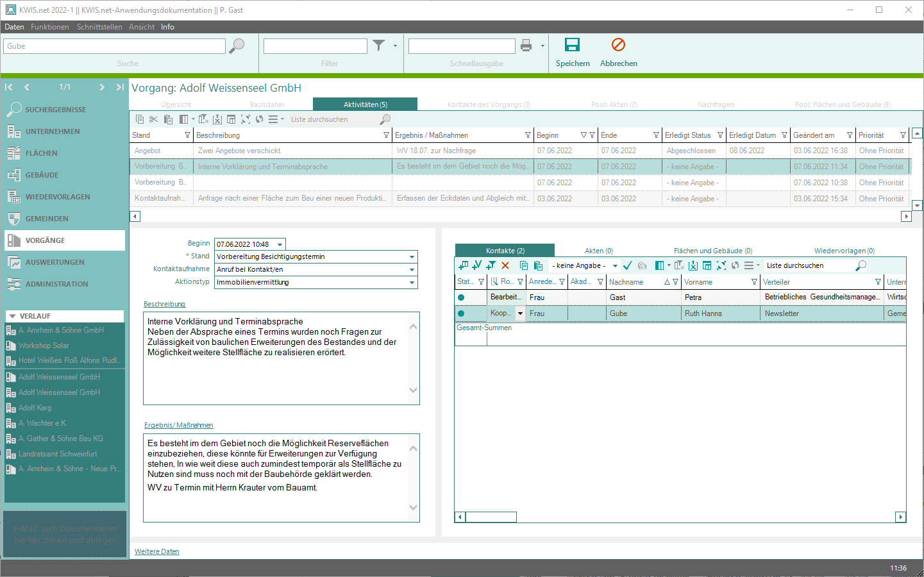
Task: Open the Daten menu
Action: tap(14, 27)
